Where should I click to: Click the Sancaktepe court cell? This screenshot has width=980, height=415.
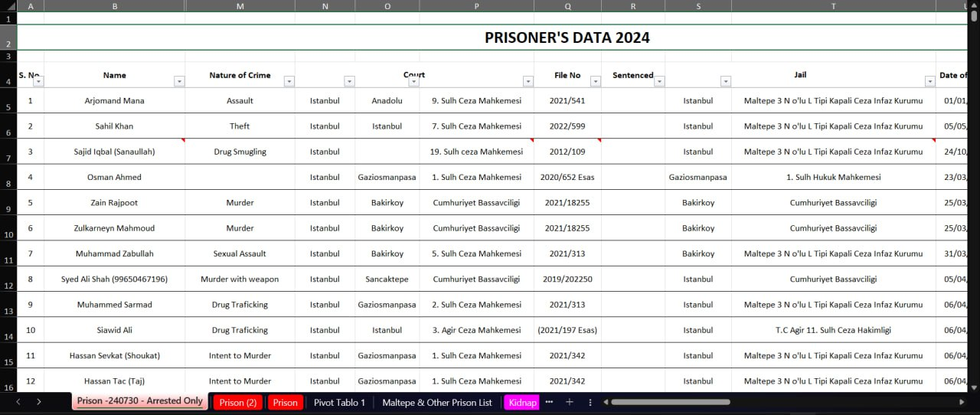(x=387, y=279)
